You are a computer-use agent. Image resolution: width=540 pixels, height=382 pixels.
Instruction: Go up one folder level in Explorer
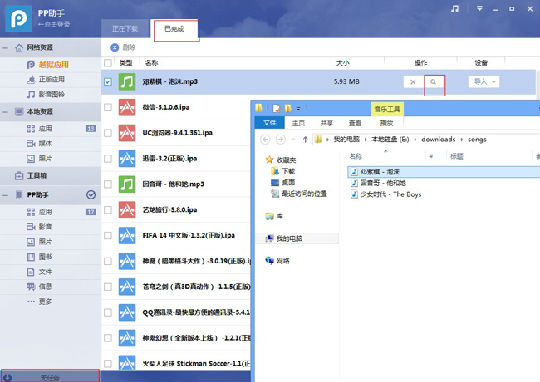click(305, 139)
